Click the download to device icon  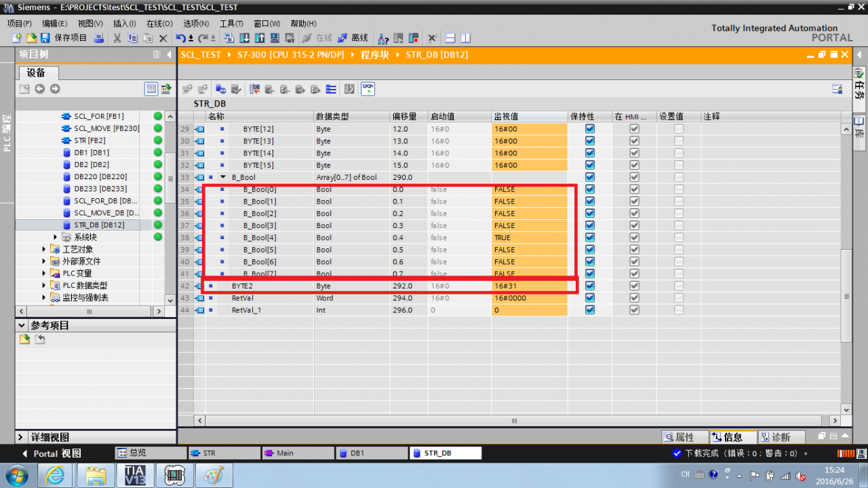point(244,38)
